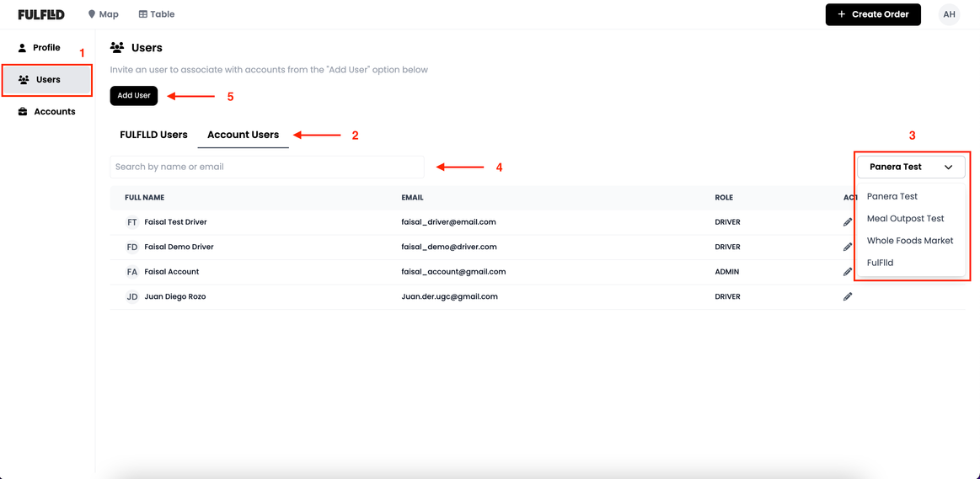Choose Whole Foods Market account option

click(x=909, y=241)
